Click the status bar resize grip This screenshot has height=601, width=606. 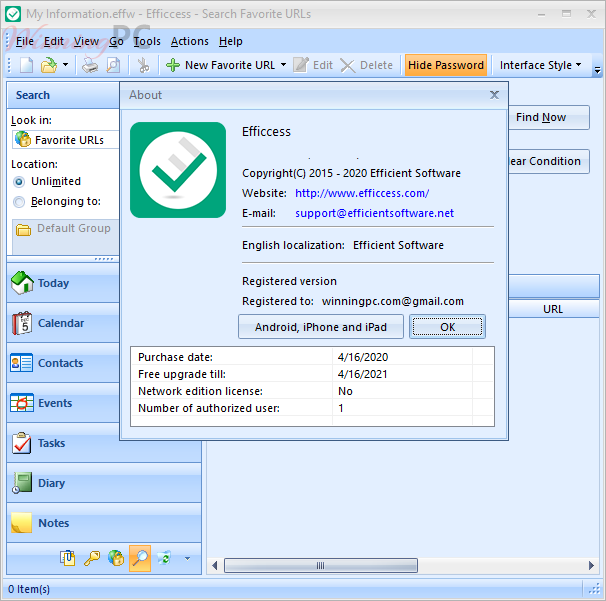(594, 589)
